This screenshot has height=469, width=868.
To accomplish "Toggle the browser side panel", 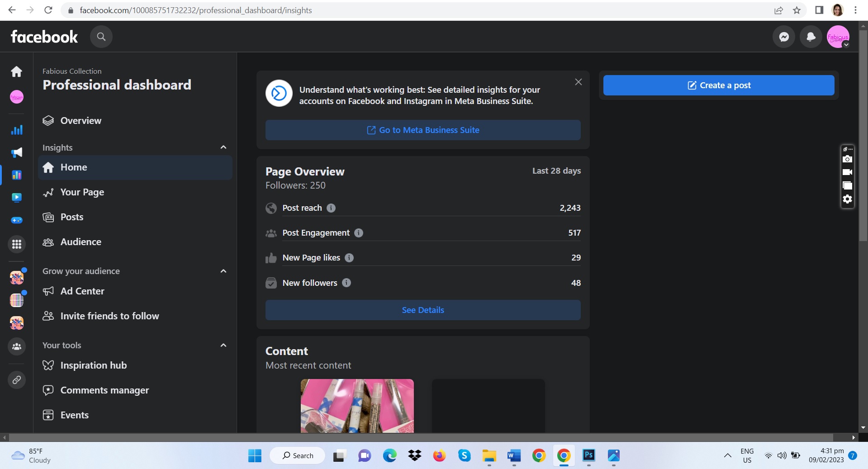I will coord(819,10).
